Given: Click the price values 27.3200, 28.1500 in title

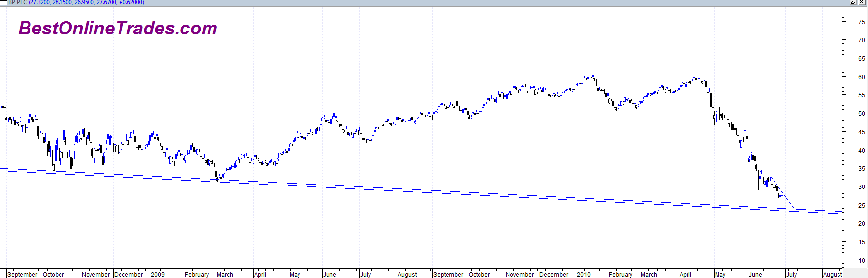Looking at the screenshot, I should (51, 2).
